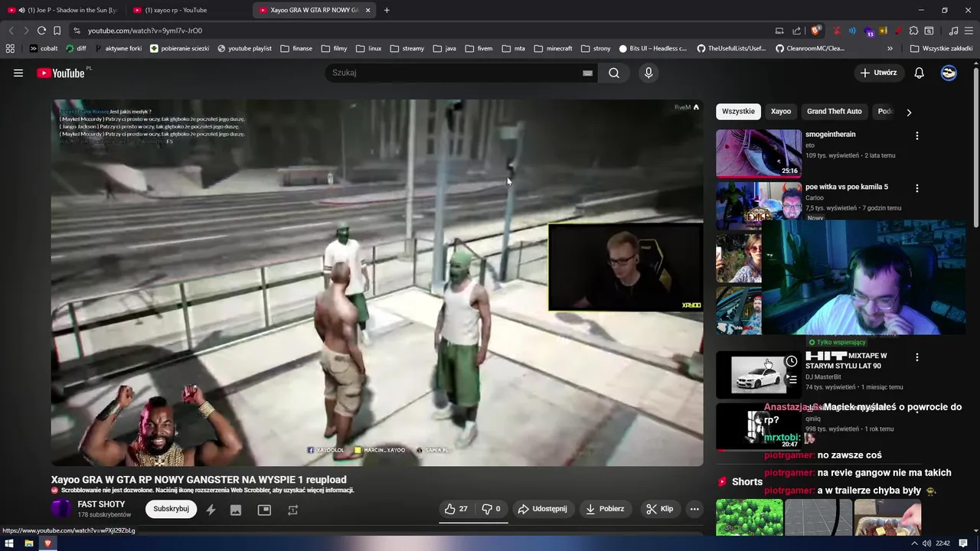980x551 pixels.
Task: Open the music note media control icon
Action: pyautogui.click(x=953, y=31)
